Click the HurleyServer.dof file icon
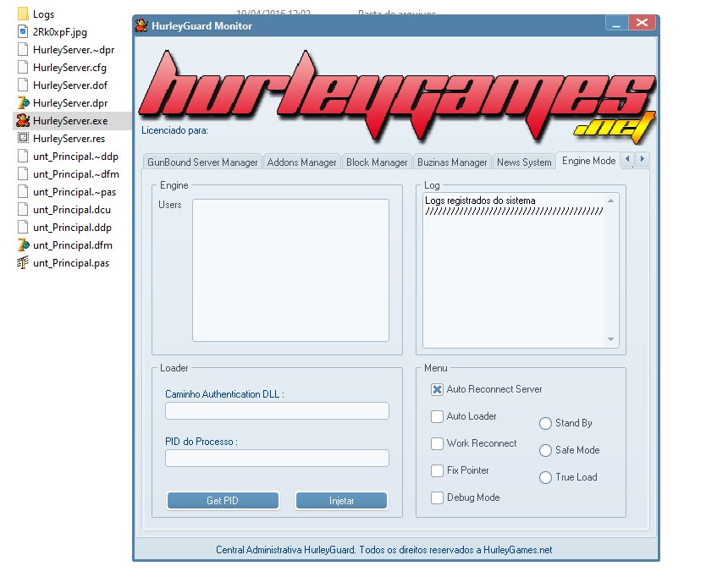The image size is (706, 588). click(23, 85)
